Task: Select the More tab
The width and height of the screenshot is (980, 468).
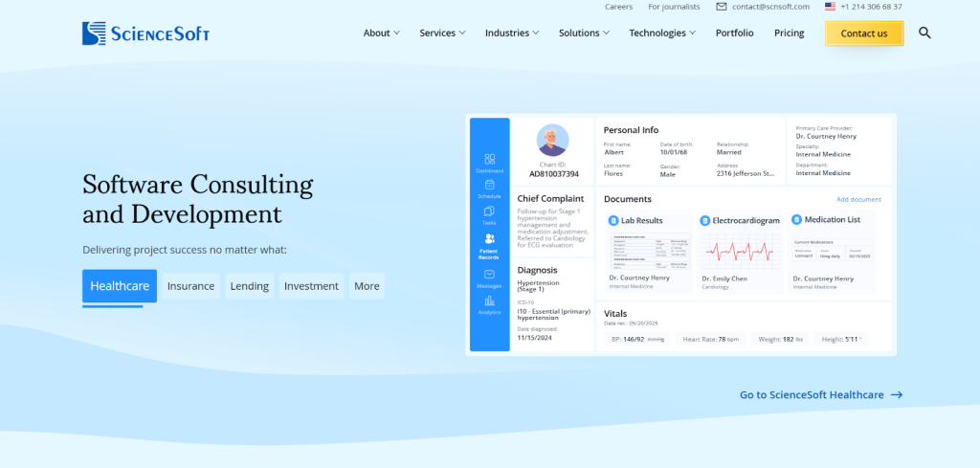Action: click(367, 286)
